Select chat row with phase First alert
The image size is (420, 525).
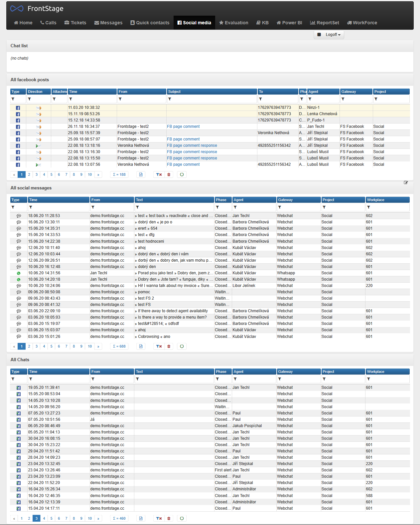coord(210,470)
